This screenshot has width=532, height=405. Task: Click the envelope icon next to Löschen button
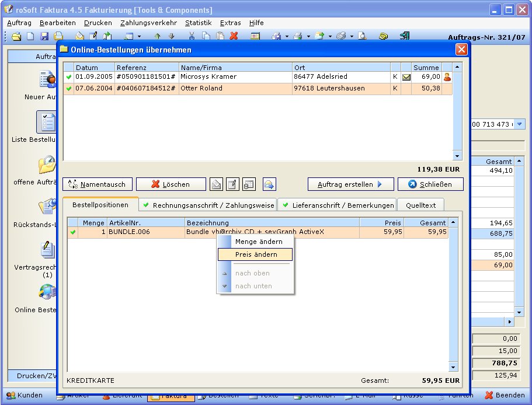tap(216, 184)
